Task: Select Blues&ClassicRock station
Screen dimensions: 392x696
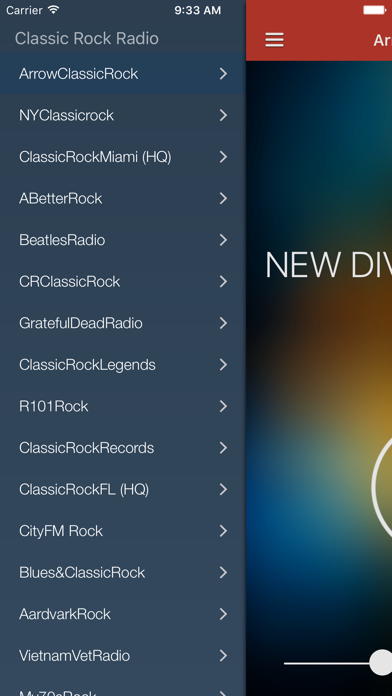Action: pyautogui.click(x=123, y=573)
